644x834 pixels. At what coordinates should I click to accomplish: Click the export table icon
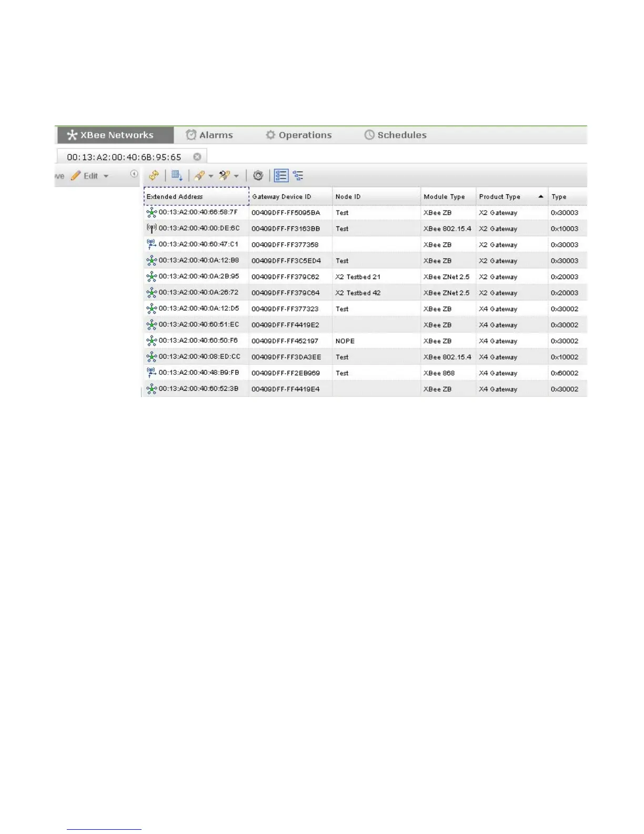point(177,175)
